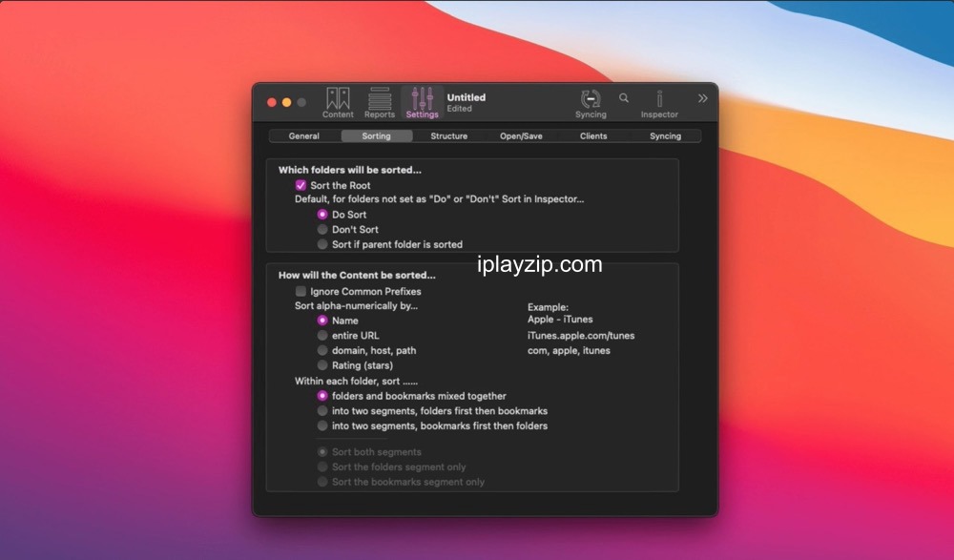Select sort by entire URL

[322, 336]
